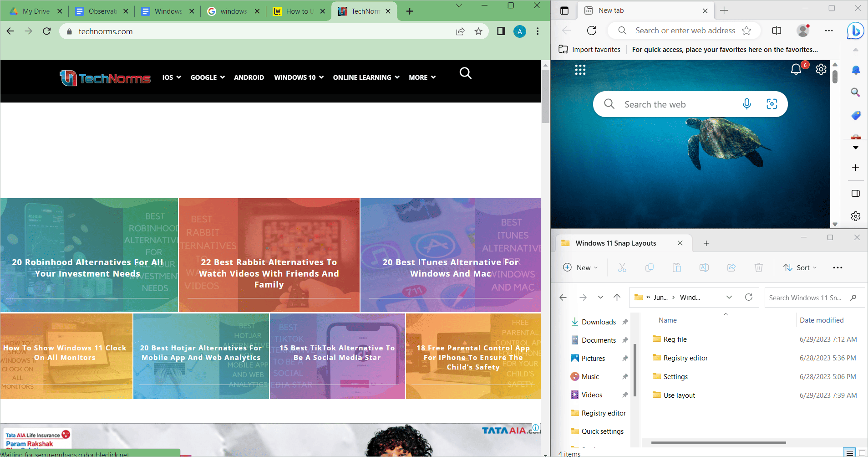Expand the Windows 10 menu dropdown
The width and height of the screenshot is (868, 457).
click(299, 77)
